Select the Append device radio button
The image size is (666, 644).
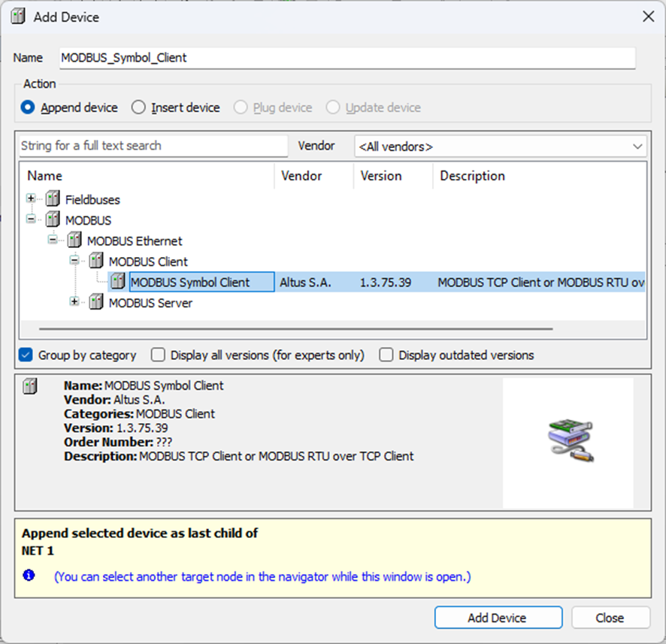[28, 107]
